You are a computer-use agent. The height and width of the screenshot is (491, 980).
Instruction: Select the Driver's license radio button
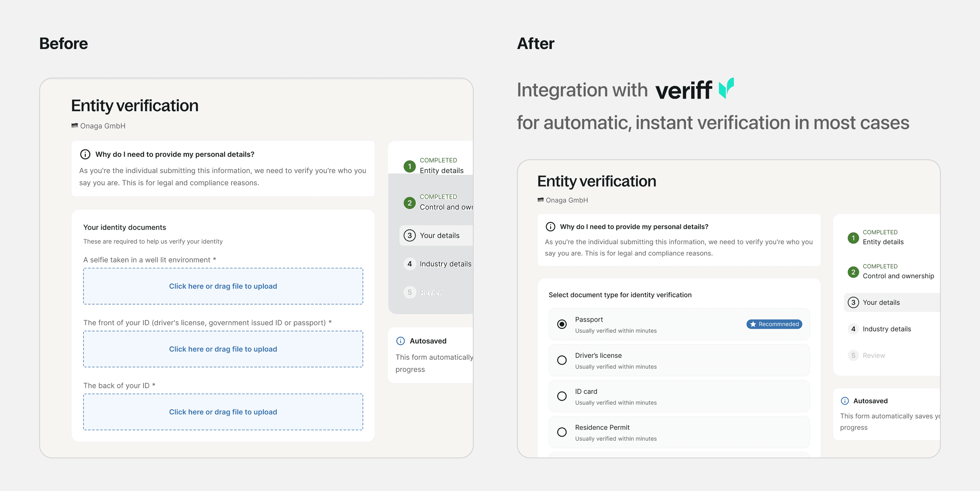(562, 360)
